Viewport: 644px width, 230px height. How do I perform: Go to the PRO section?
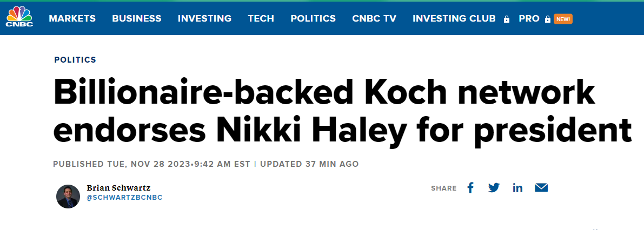point(529,18)
